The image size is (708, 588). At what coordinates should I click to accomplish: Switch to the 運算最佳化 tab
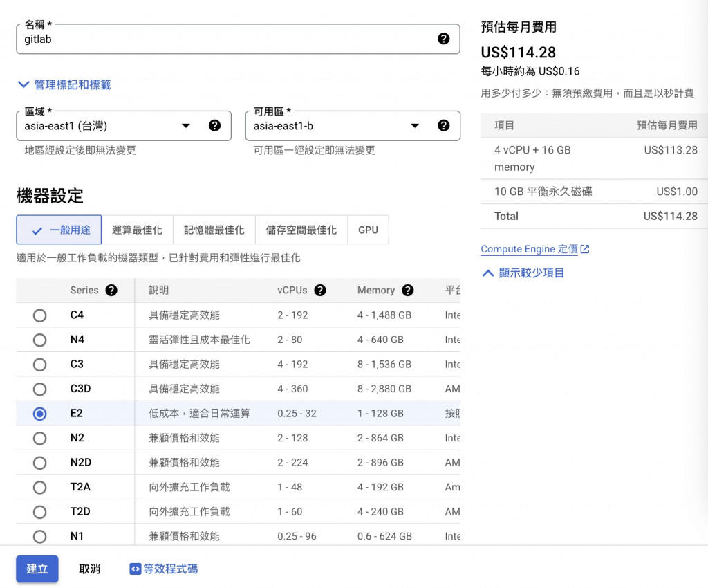(x=137, y=230)
